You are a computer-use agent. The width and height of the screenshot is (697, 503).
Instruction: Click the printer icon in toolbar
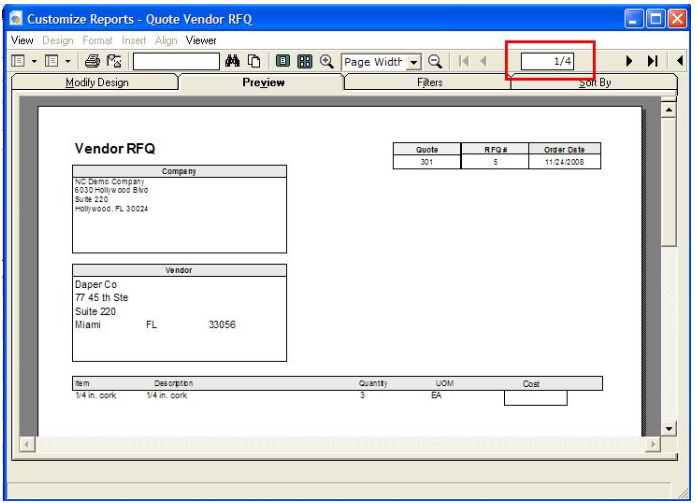[92, 61]
